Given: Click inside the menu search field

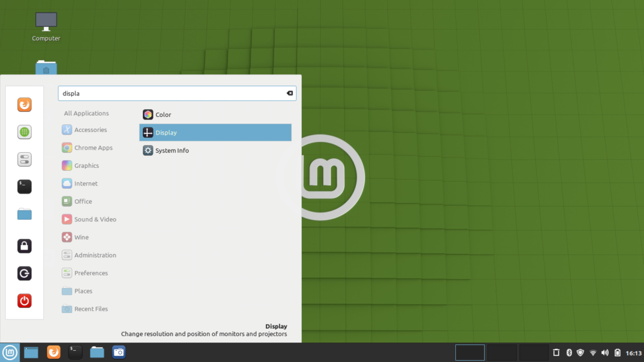Looking at the screenshot, I should 170,93.
